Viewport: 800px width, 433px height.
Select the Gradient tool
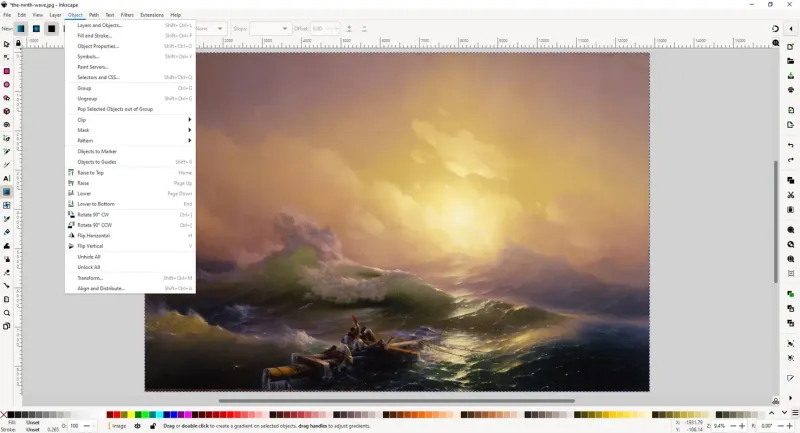click(x=7, y=192)
